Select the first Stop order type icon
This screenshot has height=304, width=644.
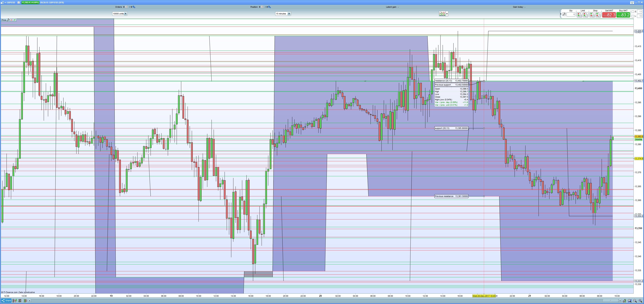point(592,15)
